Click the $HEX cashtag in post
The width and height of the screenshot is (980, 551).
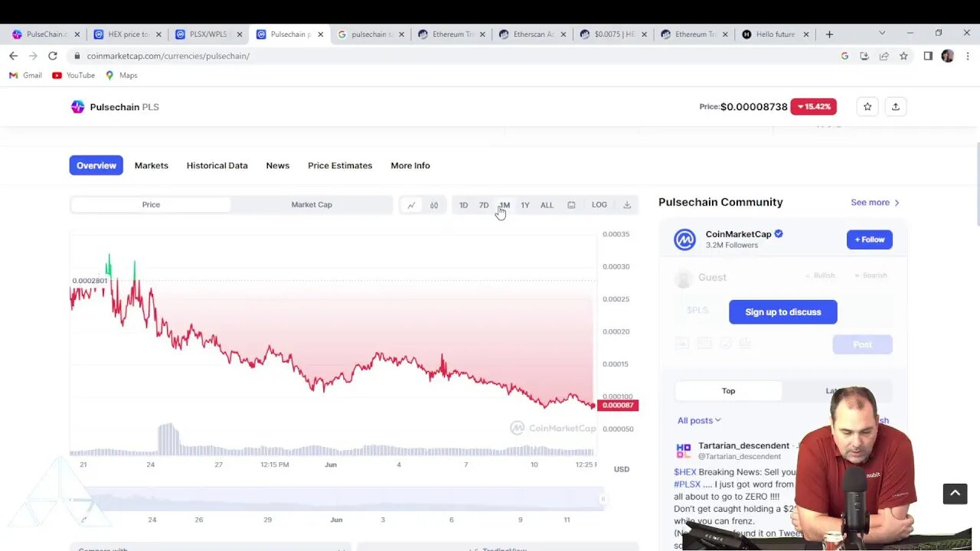pos(685,472)
